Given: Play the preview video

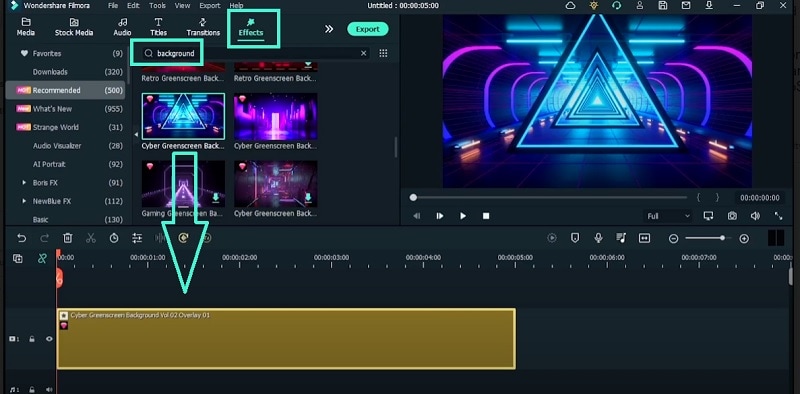Looking at the screenshot, I should (x=463, y=216).
